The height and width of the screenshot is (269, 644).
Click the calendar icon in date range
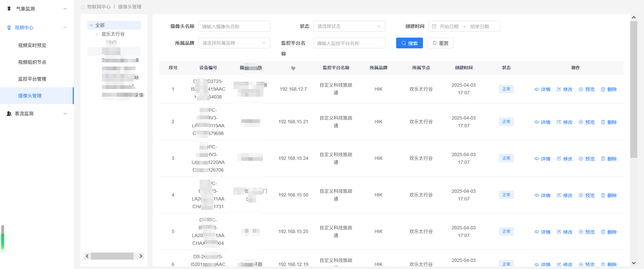[x=434, y=26]
